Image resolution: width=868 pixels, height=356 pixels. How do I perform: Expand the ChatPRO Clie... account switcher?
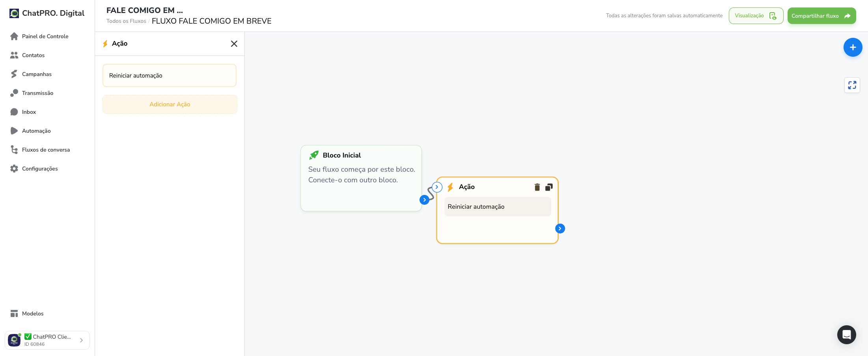pos(47,340)
